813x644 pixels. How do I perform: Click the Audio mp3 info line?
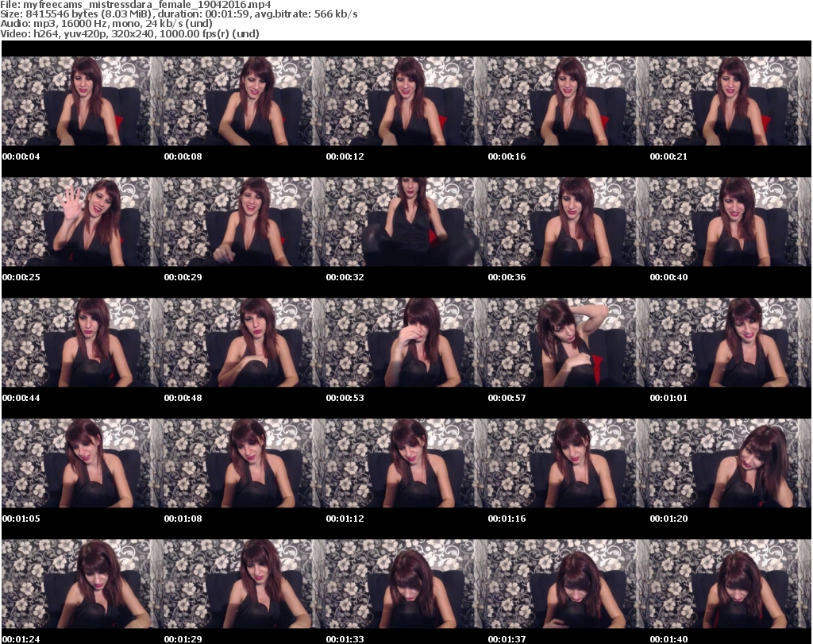click(x=106, y=24)
